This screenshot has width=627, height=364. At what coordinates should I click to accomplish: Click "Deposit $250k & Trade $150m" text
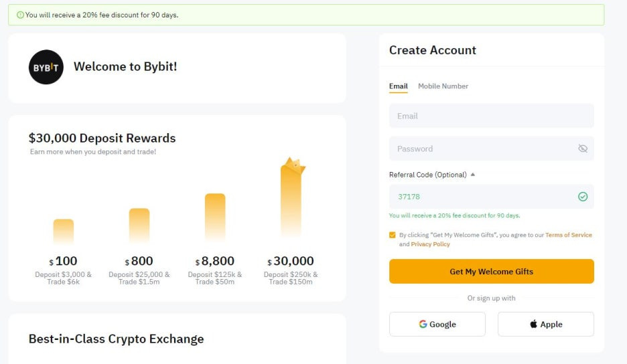pyautogui.click(x=291, y=278)
